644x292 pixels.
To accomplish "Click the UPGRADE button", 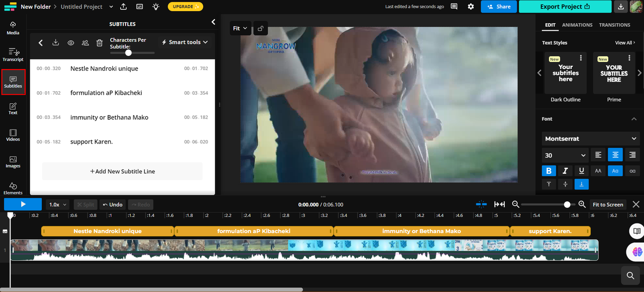I will tap(185, 7).
